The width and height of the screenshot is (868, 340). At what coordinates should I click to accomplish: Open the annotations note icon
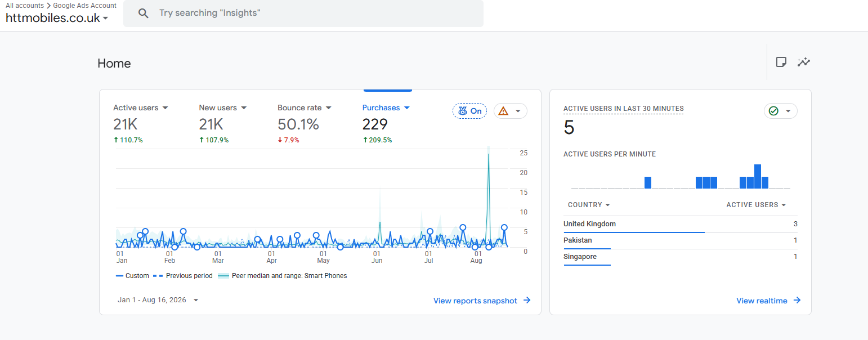coord(781,62)
